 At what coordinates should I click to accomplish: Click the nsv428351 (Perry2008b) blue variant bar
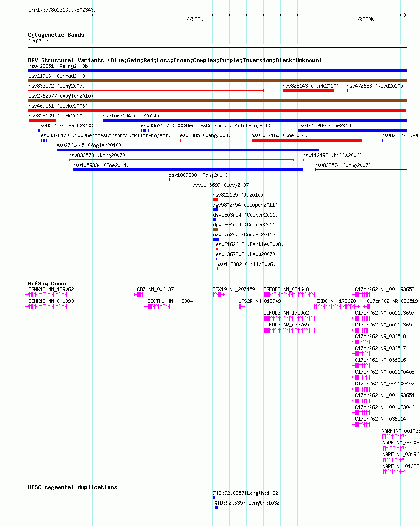click(218, 71)
